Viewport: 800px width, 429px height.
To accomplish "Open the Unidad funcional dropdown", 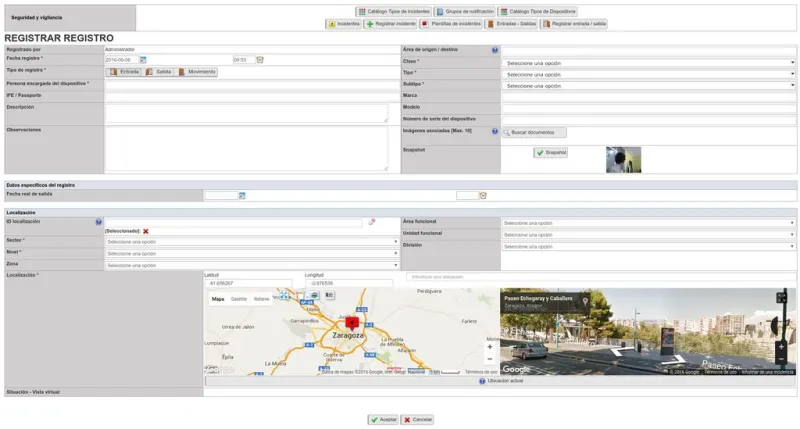I will click(649, 235).
